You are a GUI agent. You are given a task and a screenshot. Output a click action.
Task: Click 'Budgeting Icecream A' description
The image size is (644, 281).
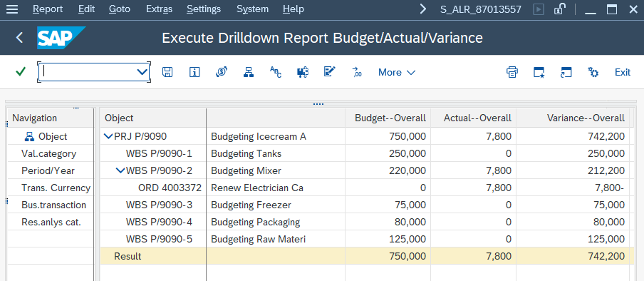[259, 137]
